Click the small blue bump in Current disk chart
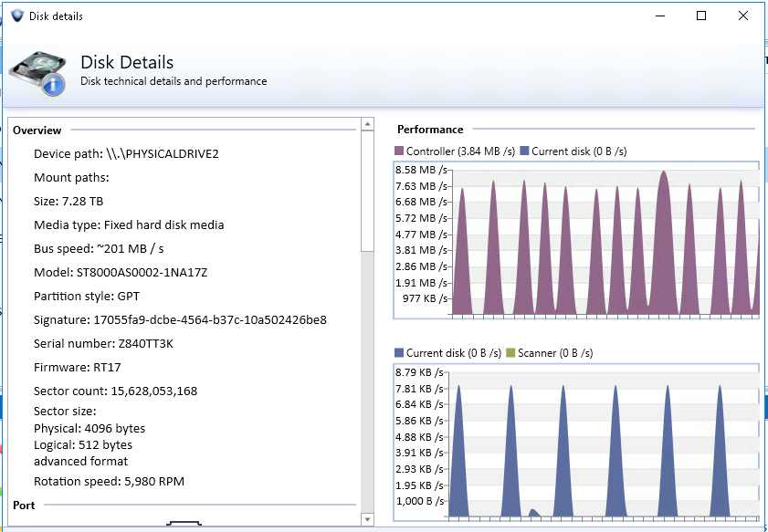 tap(534, 513)
